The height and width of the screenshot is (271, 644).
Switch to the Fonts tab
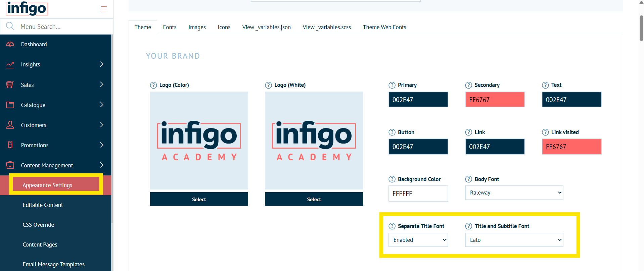click(x=170, y=27)
